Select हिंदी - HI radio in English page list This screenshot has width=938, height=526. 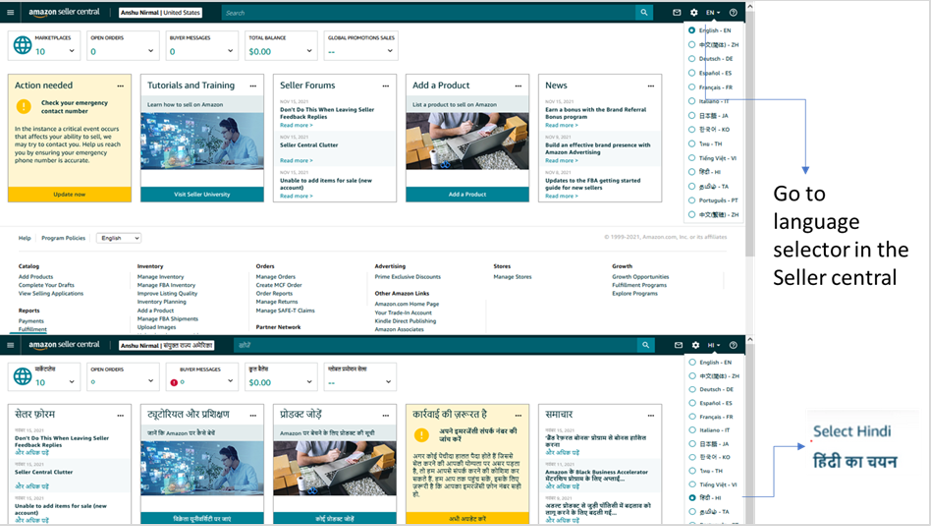(692, 172)
